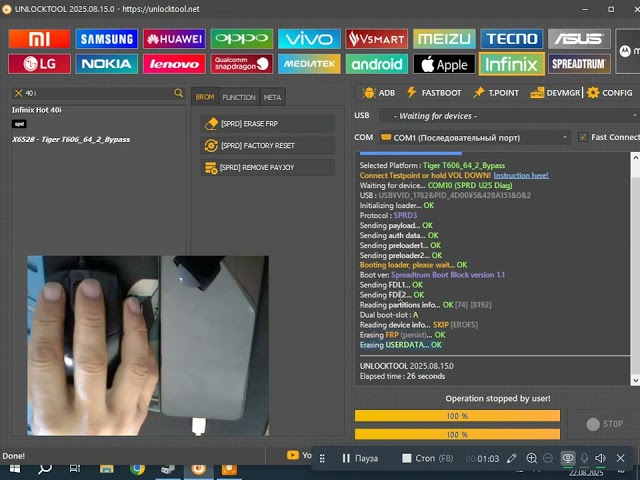Select the Infinix brand tile

[511, 64]
